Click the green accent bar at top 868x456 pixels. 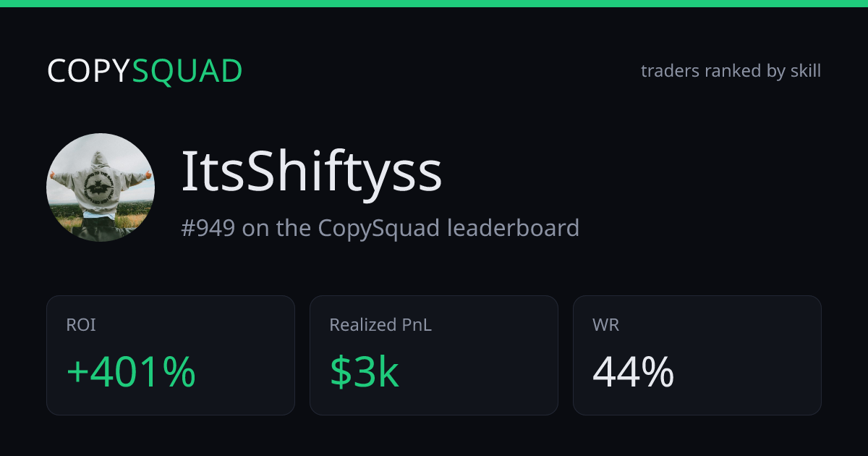[434, 4]
